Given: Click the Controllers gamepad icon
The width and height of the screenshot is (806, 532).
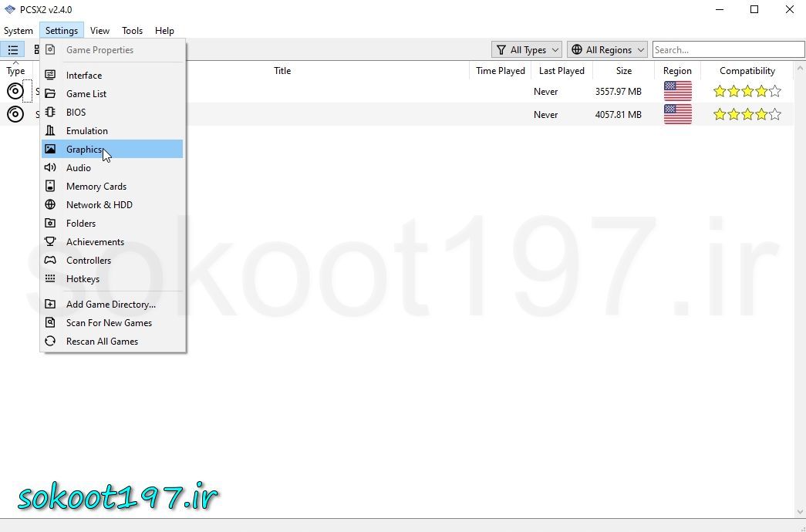Looking at the screenshot, I should [x=50, y=261].
